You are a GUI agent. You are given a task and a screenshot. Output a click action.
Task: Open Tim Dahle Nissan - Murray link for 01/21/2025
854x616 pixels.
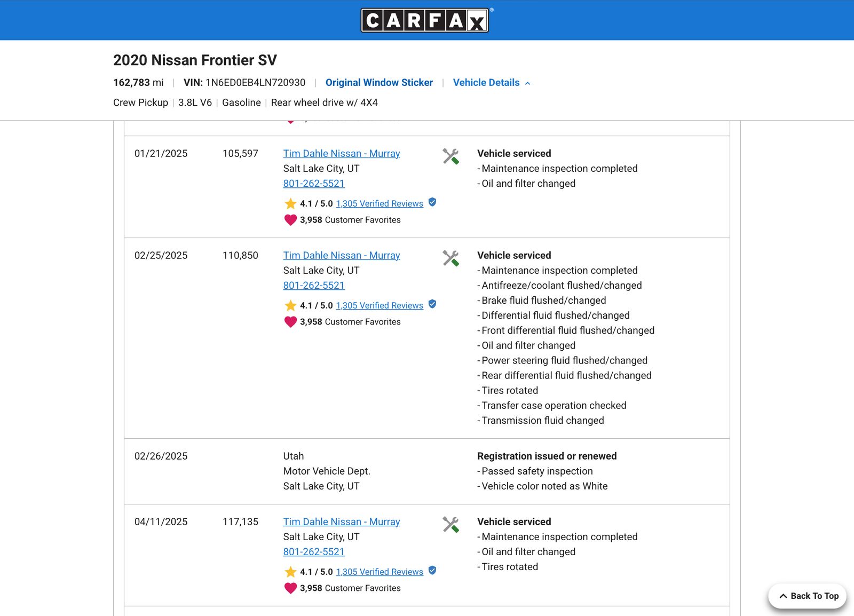pyautogui.click(x=342, y=154)
